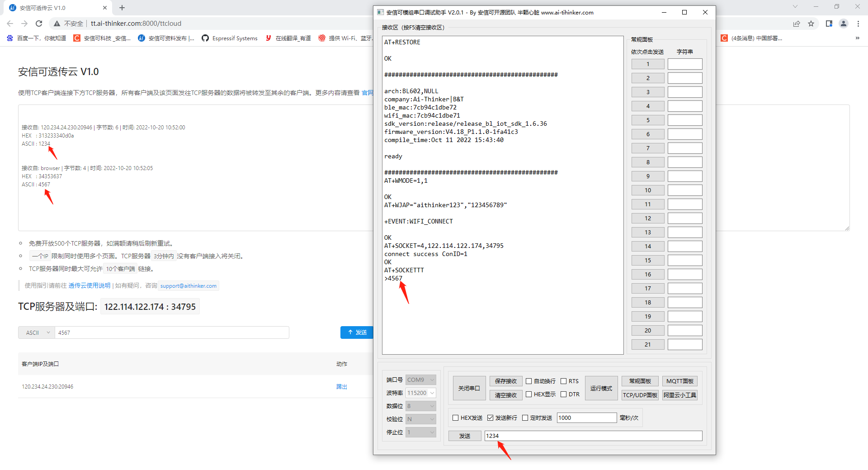
Task: Click the serial receive text area
Action: click(x=503, y=195)
